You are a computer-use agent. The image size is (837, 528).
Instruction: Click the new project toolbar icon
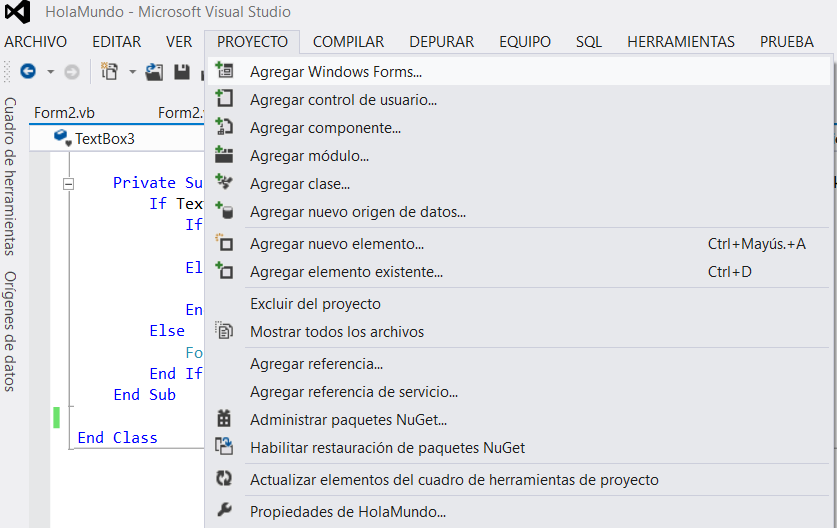(109, 72)
